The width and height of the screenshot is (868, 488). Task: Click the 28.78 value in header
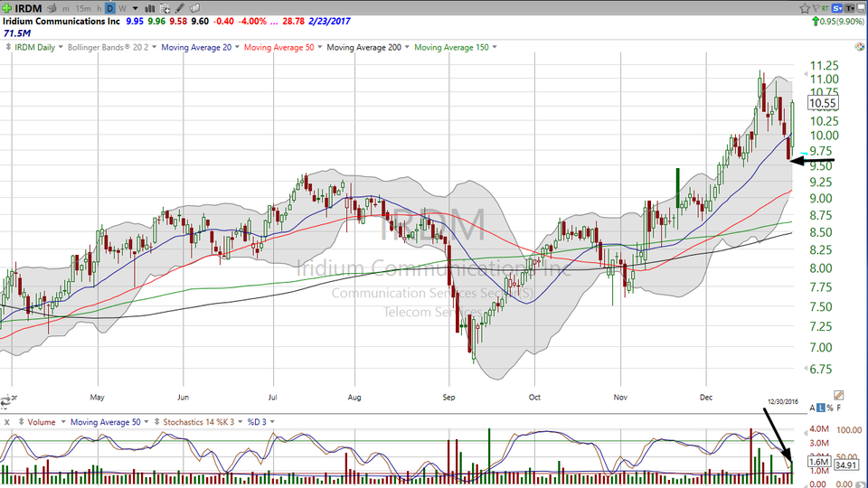tap(293, 21)
